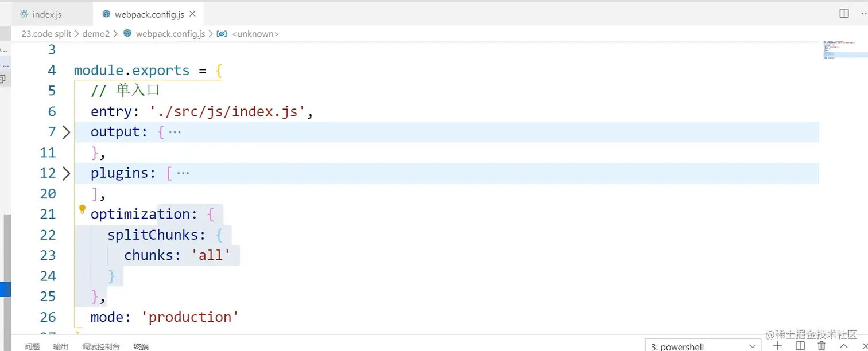Expand the folded output block
The image size is (868, 351).
click(66, 132)
